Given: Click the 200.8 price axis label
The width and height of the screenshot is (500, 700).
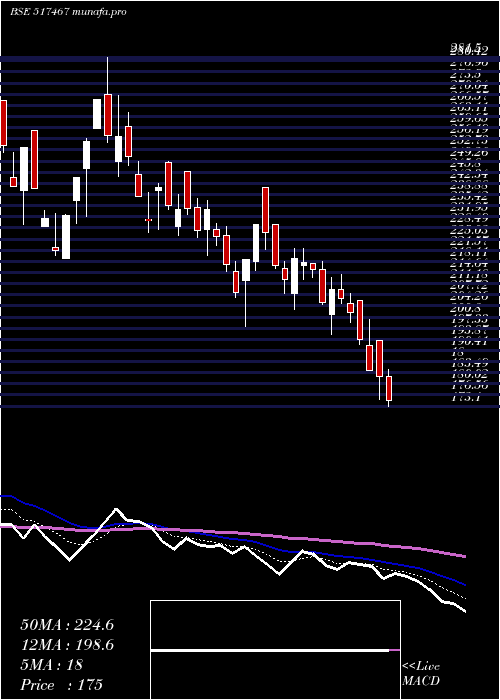Looking at the screenshot, I should 466,308.
